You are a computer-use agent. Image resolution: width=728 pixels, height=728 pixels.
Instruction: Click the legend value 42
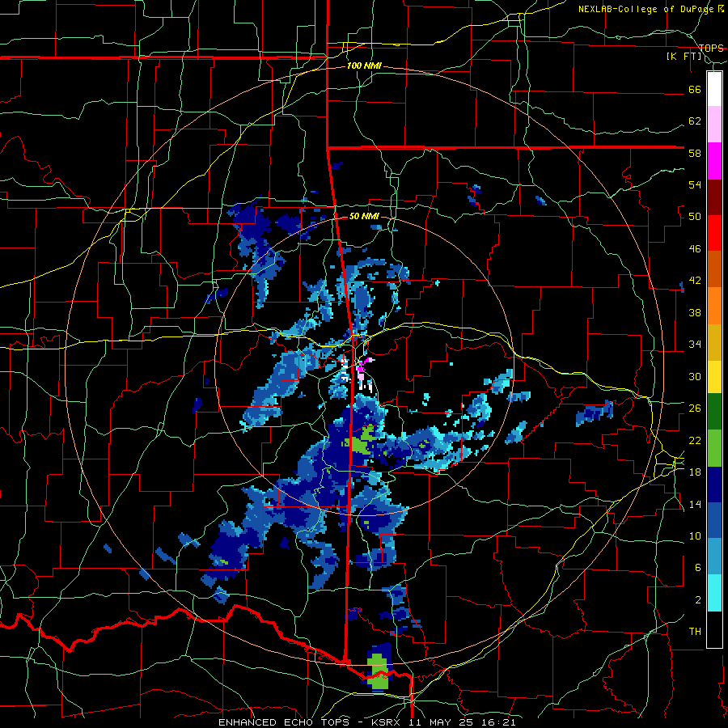point(695,281)
